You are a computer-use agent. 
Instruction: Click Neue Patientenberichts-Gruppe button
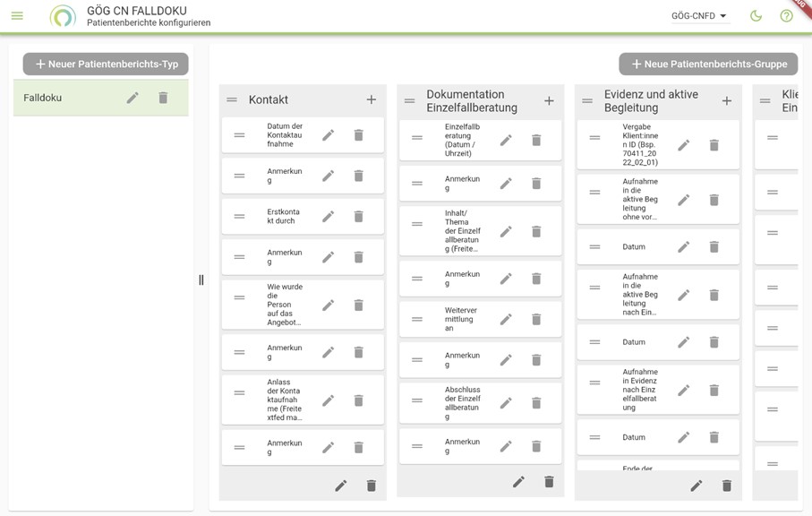pos(708,64)
